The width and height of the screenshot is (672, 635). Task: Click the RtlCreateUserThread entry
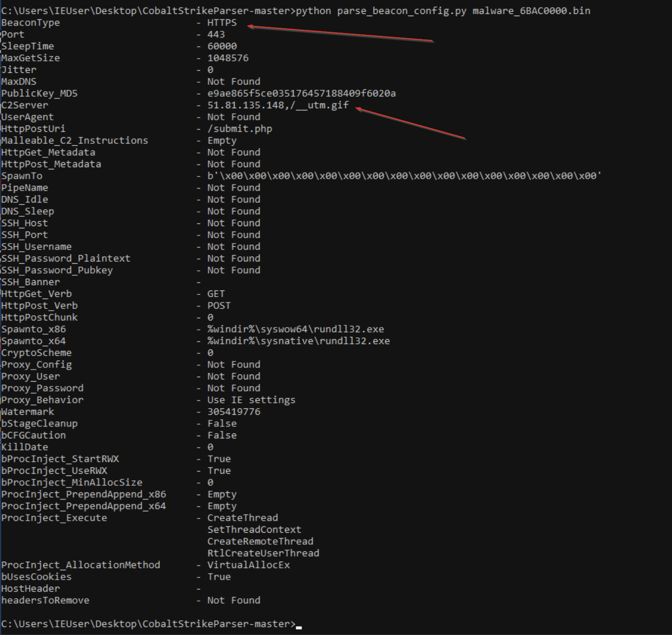click(263, 553)
